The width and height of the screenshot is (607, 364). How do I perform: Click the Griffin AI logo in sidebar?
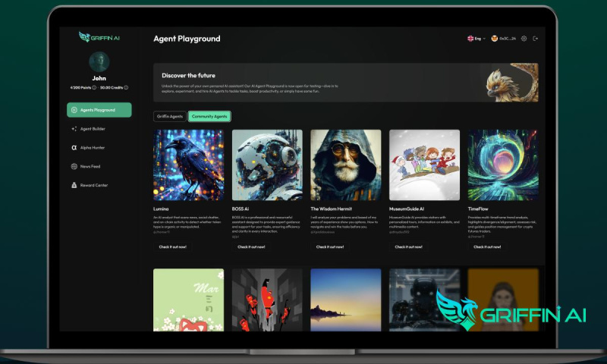coord(99,37)
